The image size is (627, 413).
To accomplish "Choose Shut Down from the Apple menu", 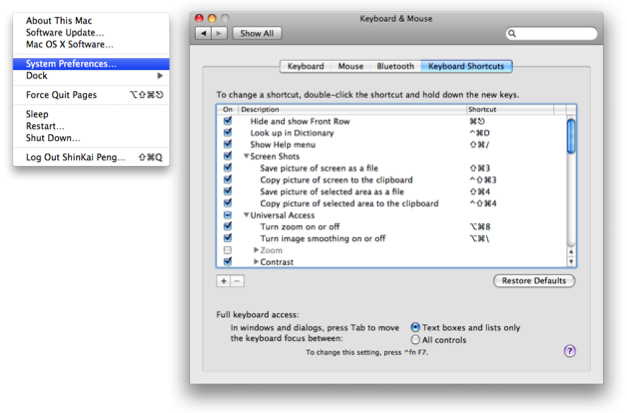I will click(x=91, y=138).
